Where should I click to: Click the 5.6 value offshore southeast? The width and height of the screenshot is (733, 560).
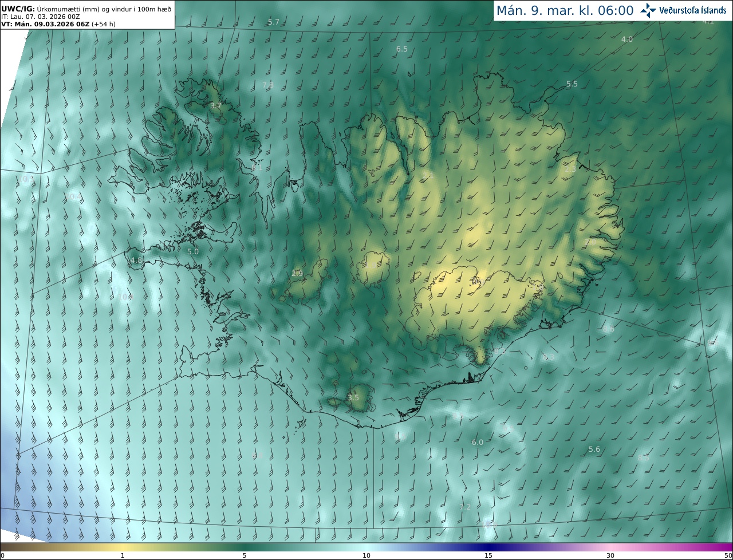(594, 449)
